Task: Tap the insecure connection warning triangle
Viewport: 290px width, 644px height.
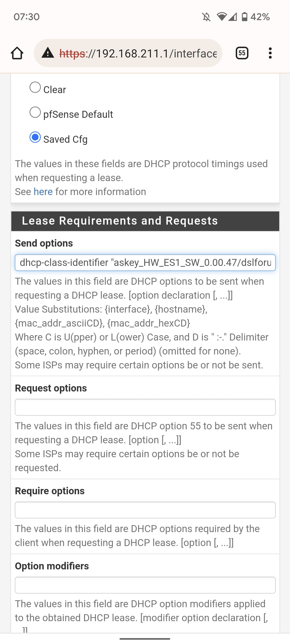Action: coord(48,53)
